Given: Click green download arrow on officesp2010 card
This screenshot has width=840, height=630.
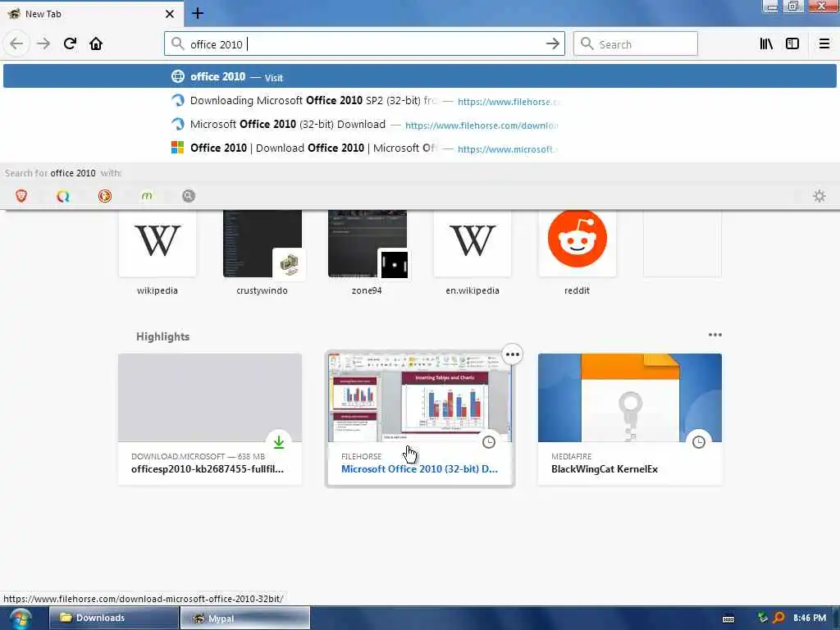Looking at the screenshot, I should point(279,442).
